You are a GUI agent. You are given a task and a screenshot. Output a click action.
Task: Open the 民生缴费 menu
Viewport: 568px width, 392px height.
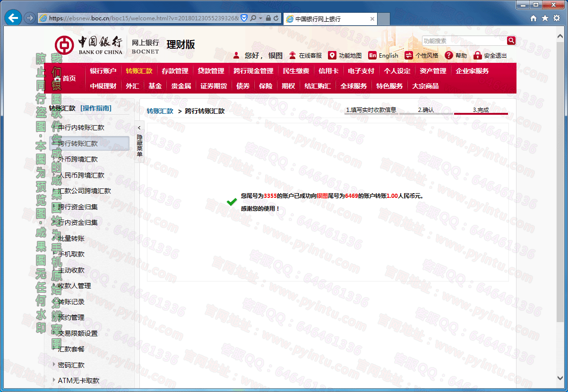coord(296,71)
